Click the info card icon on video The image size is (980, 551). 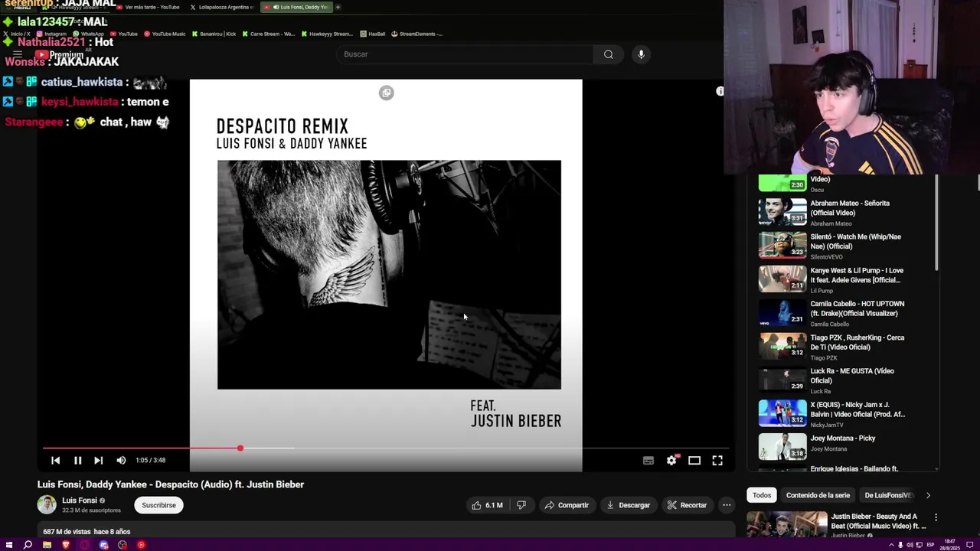tap(720, 91)
